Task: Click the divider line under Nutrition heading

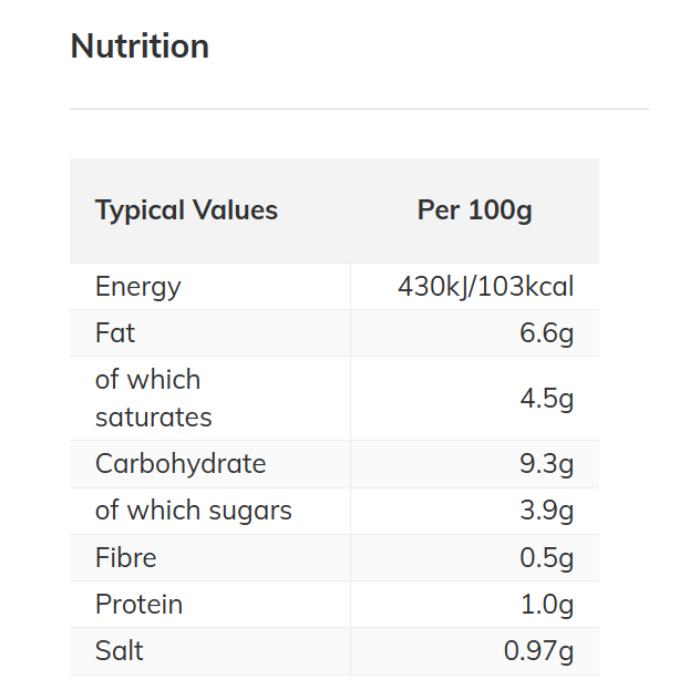Action: [x=359, y=109]
